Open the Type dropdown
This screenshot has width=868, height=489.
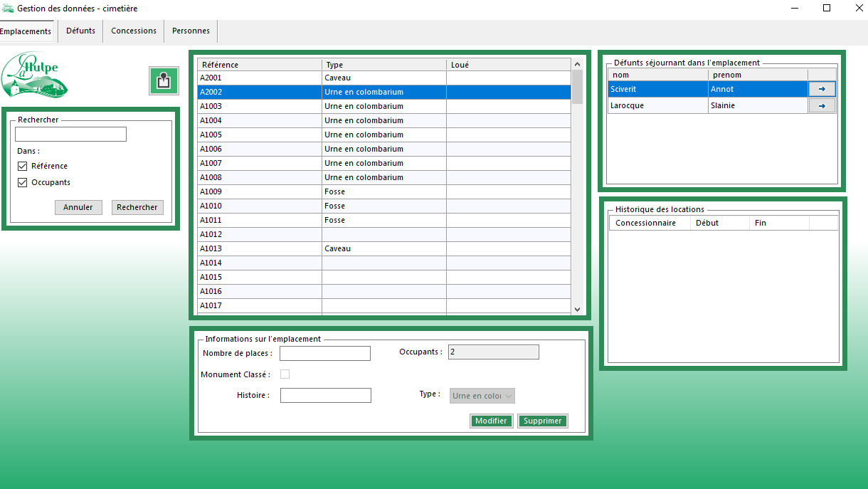pyautogui.click(x=482, y=396)
